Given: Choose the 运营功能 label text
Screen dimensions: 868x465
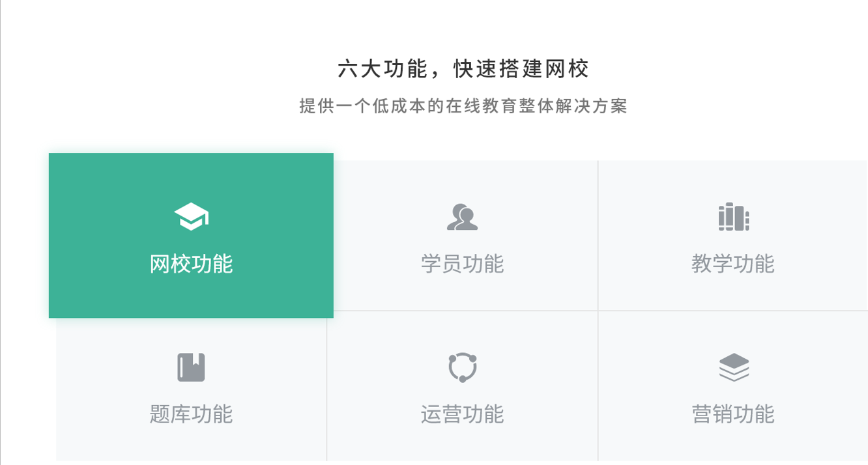Looking at the screenshot, I should [x=462, y=414].
